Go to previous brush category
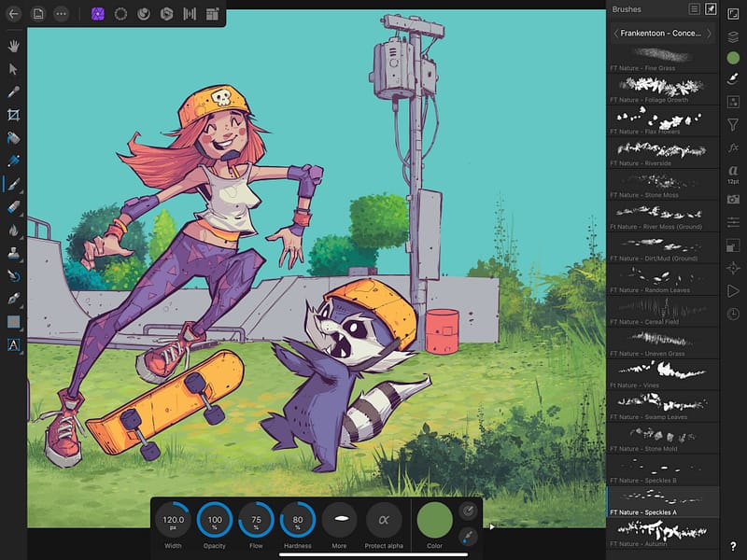The width and height of the screenshot is (747, 560). point(616,34)
